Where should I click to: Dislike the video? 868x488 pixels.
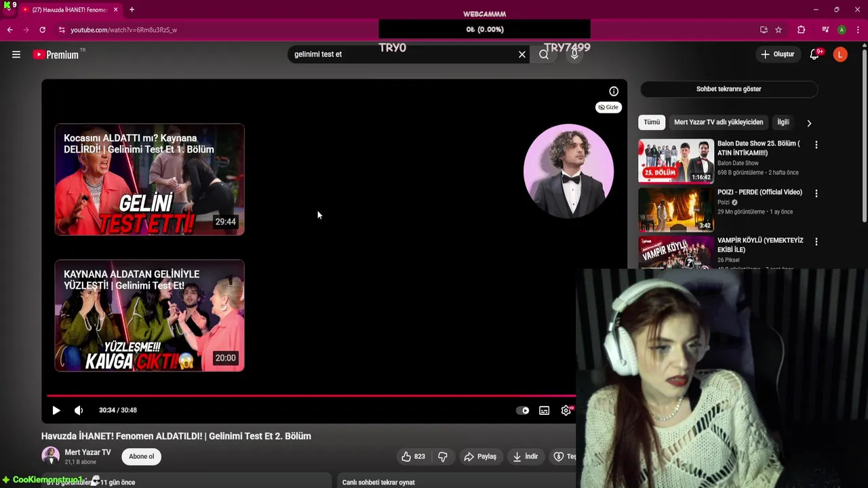pos(443,456)
